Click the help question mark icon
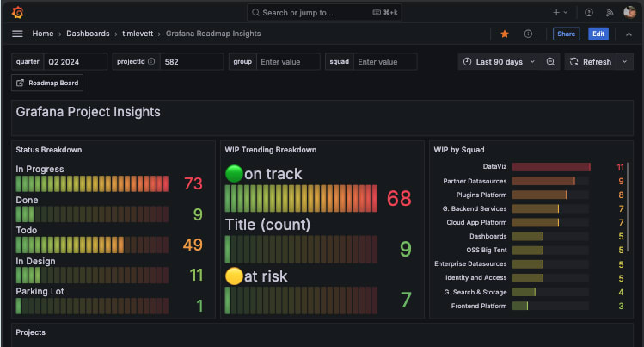 click(589, 13)
